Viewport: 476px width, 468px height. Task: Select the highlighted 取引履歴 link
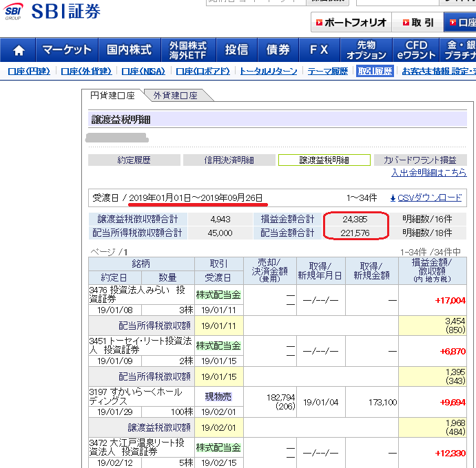click(375, 72)
